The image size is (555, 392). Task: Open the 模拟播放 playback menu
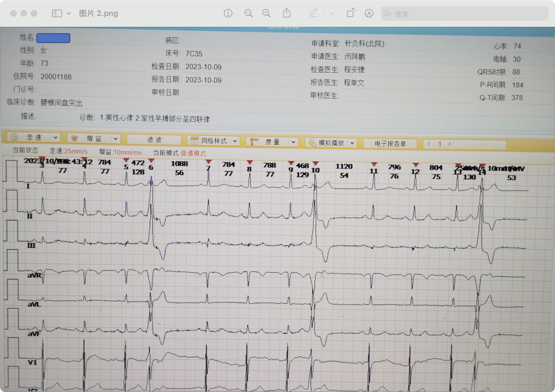(x=331, y=143)
